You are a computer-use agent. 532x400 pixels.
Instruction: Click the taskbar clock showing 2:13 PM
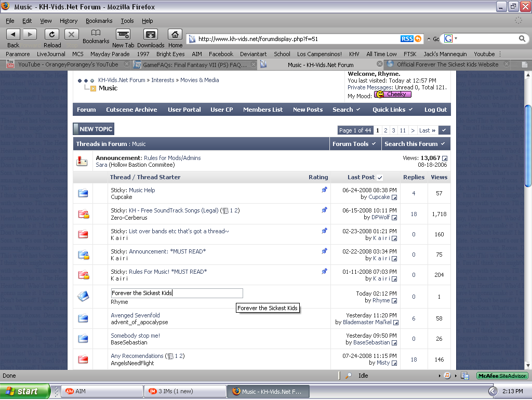click(x=512, y=391)
